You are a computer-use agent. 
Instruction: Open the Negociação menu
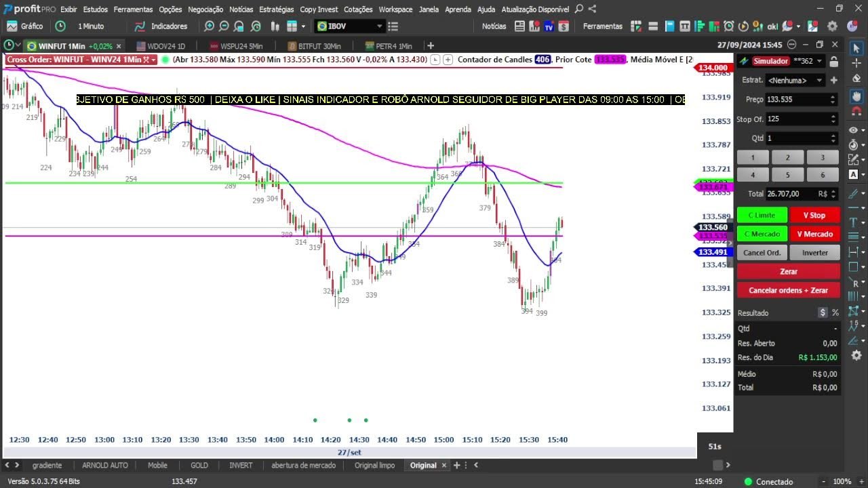coord(205,9)
